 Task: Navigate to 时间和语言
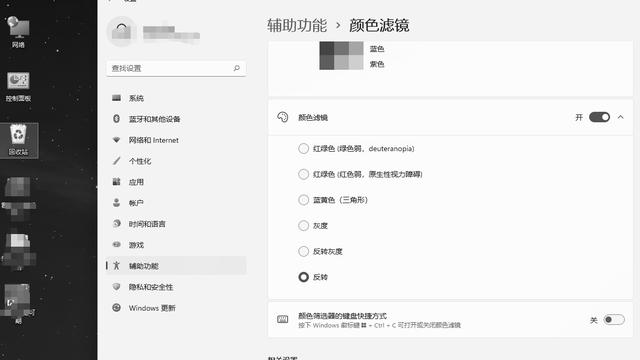[176, 224]
